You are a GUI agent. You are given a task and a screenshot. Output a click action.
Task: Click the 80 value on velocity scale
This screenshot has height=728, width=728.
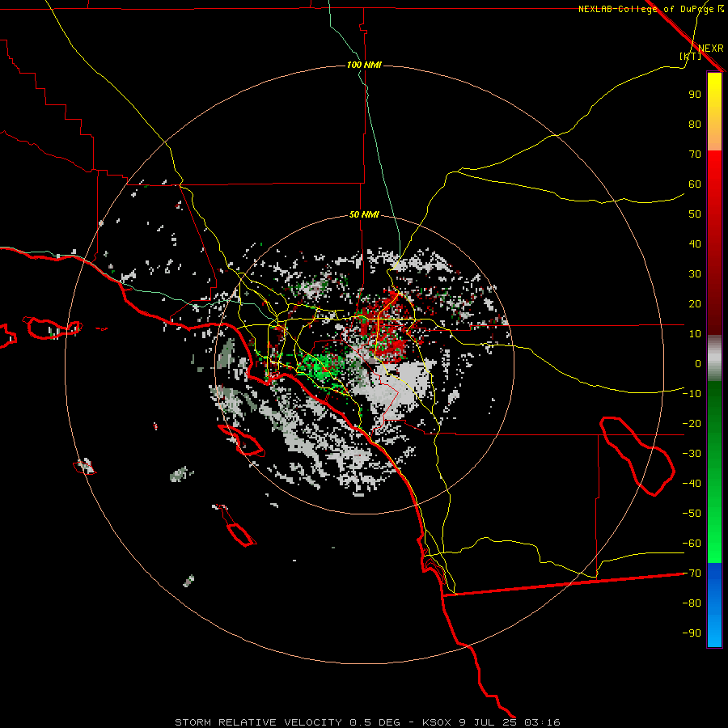pos(695,125)
